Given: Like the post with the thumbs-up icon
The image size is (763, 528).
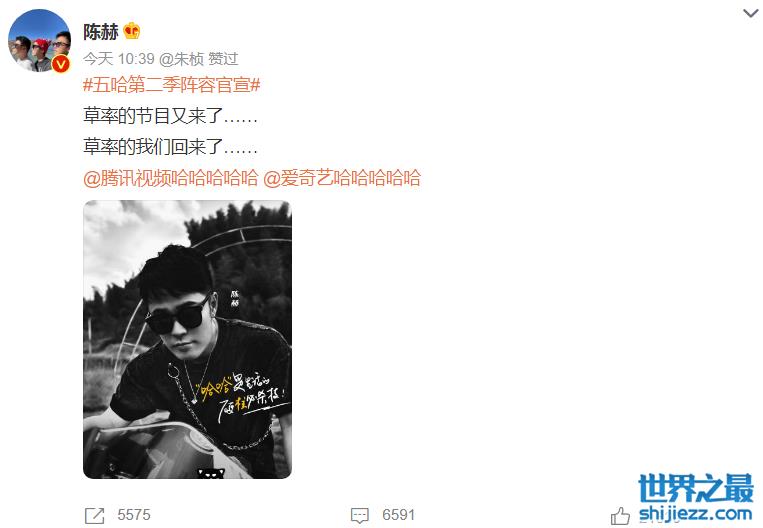Looking at the screenshot, I should point(620,515).
